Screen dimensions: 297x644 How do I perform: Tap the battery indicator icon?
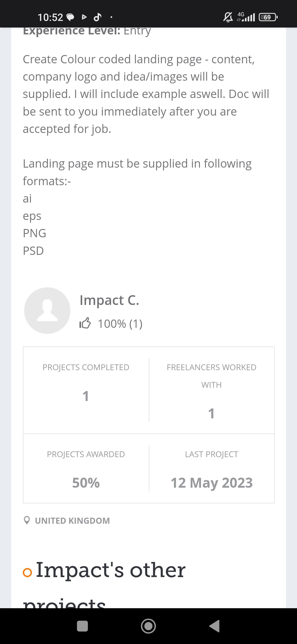[x=268, y=17]
